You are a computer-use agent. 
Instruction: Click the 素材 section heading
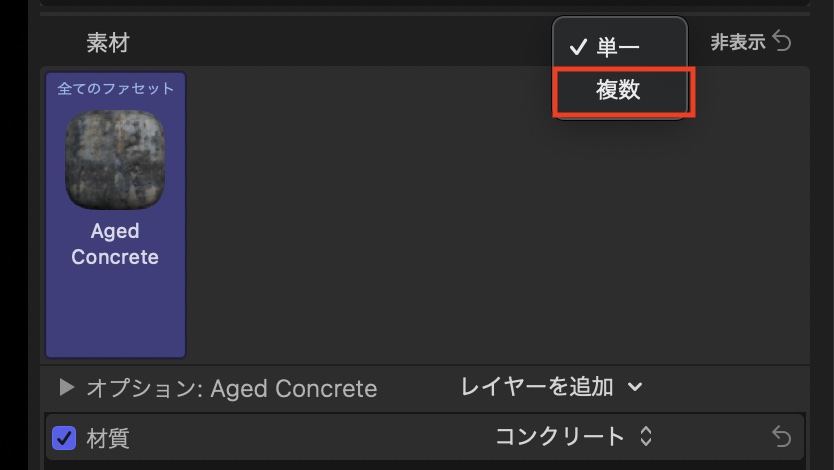click(107, 43)
